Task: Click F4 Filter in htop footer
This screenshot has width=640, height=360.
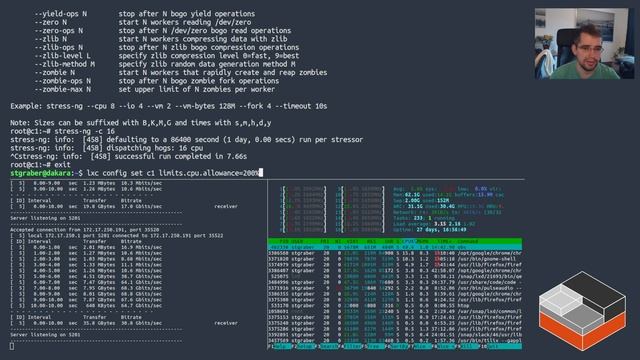Action: 351,346
